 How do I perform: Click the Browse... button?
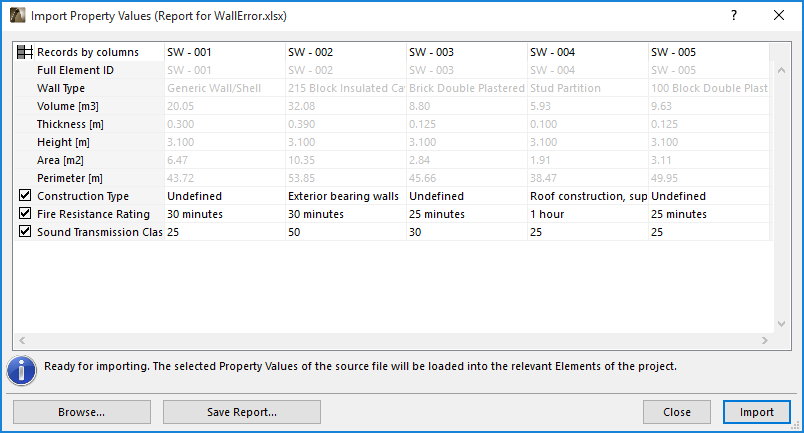[81, 412]
